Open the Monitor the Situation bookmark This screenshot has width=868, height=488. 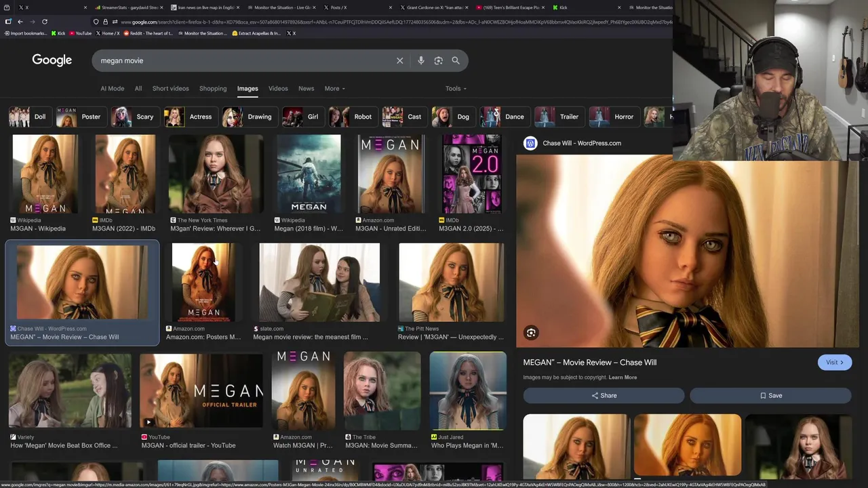pos(202,33)
